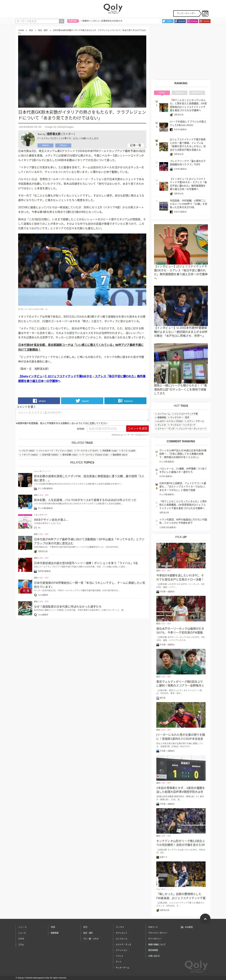Open comment ranking ヴィッセル神戸加入の36歳元日本代表GK
Image resolution: width=226 pixels, height=980 pixels.
click(183, 453)
